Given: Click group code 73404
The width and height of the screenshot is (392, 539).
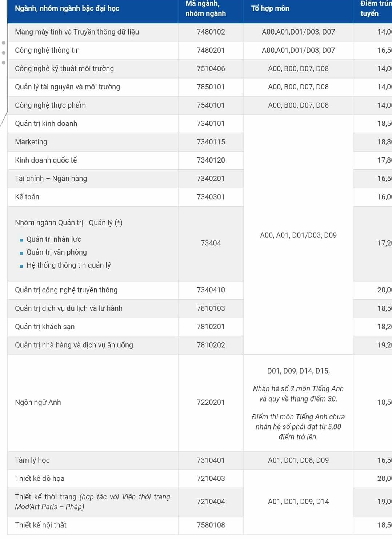Looking at the screenshot, I should click(211, 243).
